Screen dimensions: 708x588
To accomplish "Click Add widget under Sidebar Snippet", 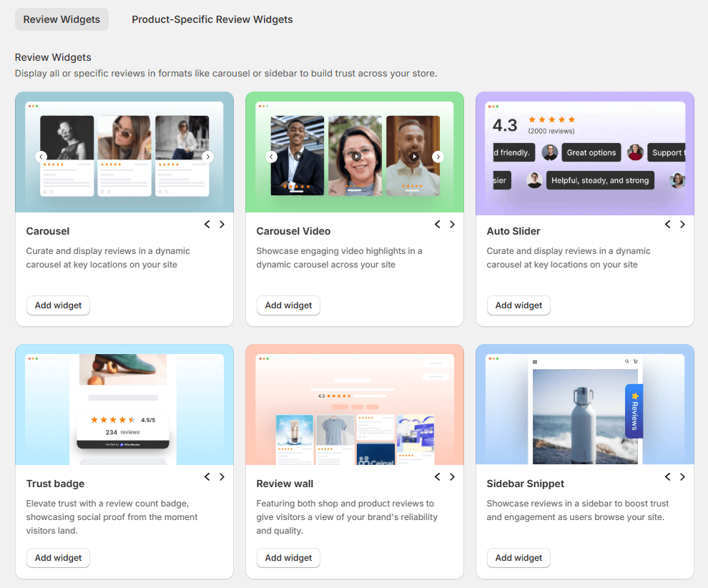I will tap(518, 558).
